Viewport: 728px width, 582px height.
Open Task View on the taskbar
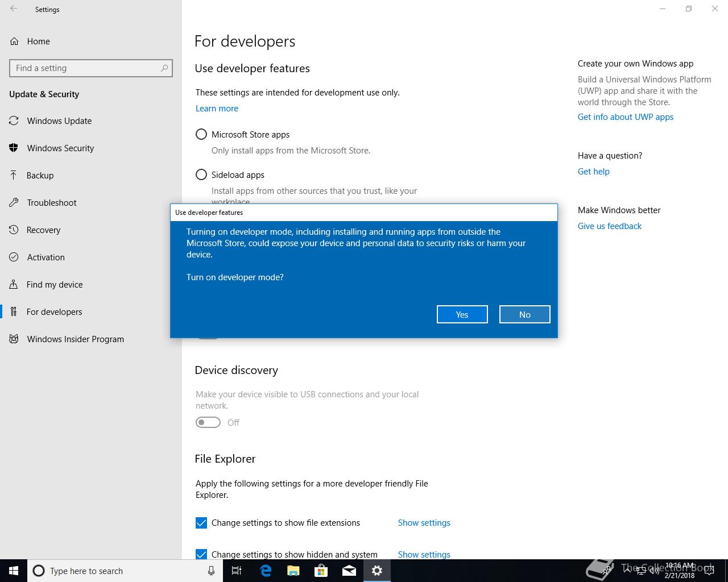[x=237, y=571]
